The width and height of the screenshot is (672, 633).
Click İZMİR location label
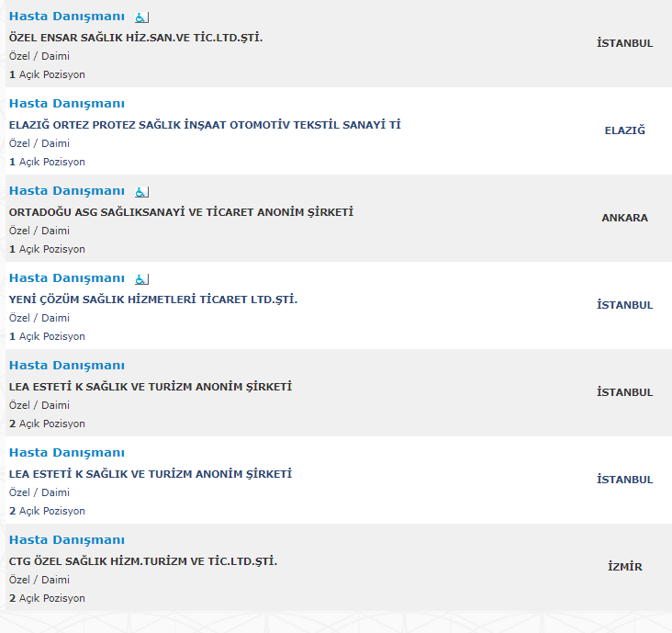(625, 567)
